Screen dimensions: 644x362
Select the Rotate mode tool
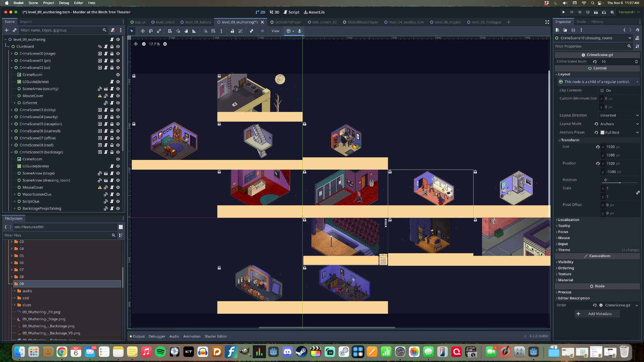point(151,31)
